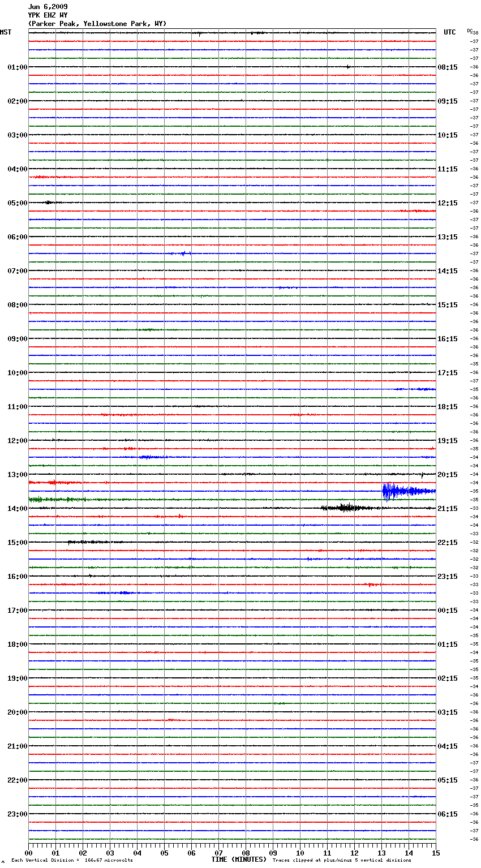This screenshot has height=868, width=481.
Task: Click the 01:15 UTC time label
Action: [x=448, y=644]
